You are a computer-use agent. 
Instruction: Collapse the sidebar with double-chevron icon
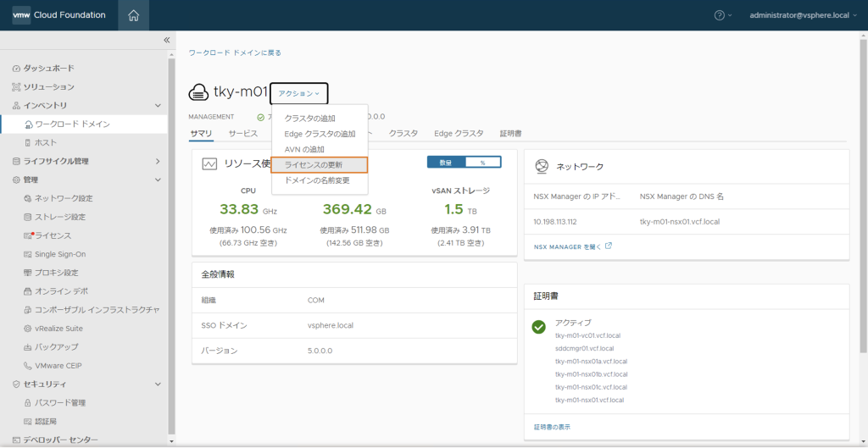166,40
